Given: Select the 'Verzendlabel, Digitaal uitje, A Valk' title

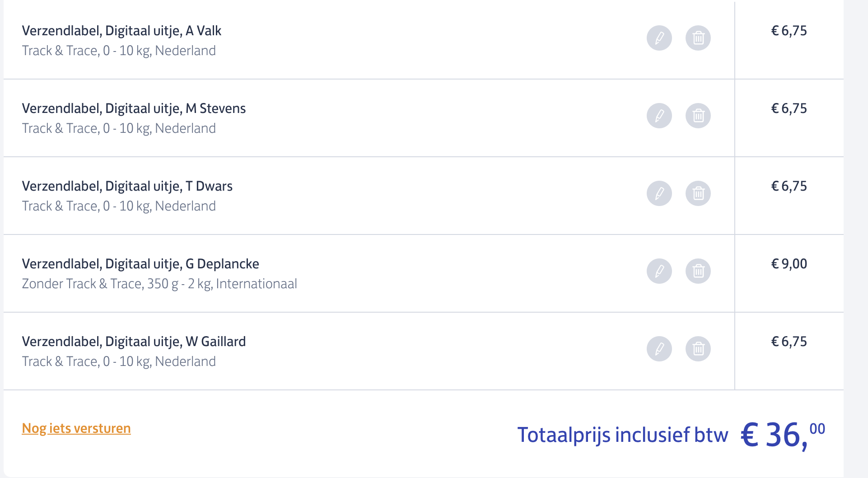Looking at the screenshot, I should [121, 31].
